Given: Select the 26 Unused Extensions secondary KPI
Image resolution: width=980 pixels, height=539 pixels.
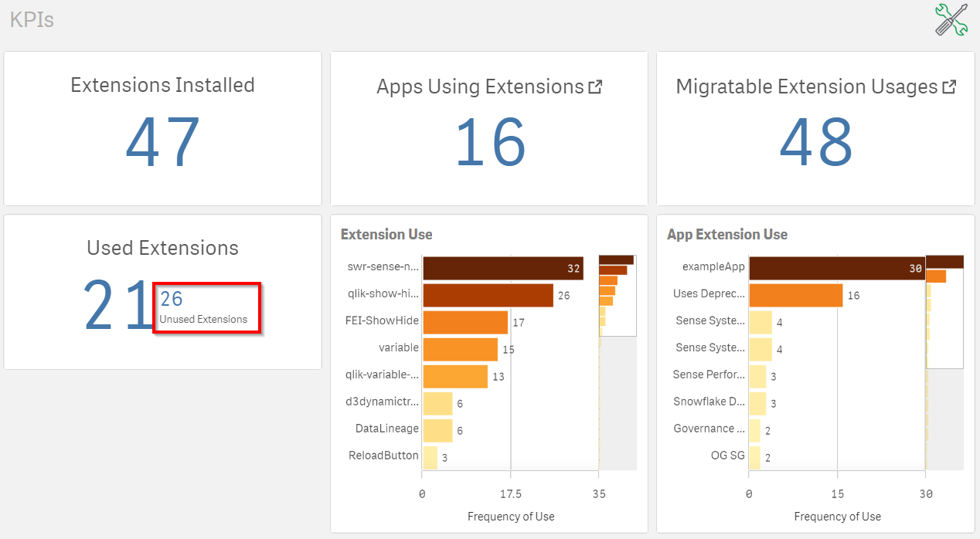Looking at the screenshot, I should [x=206, y=307].
